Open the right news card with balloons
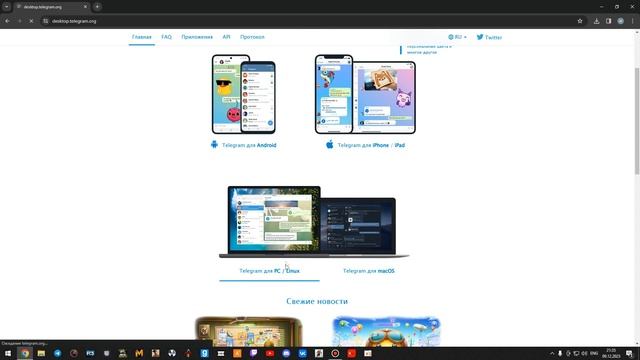The image size is (640, 360). [386, 331]
